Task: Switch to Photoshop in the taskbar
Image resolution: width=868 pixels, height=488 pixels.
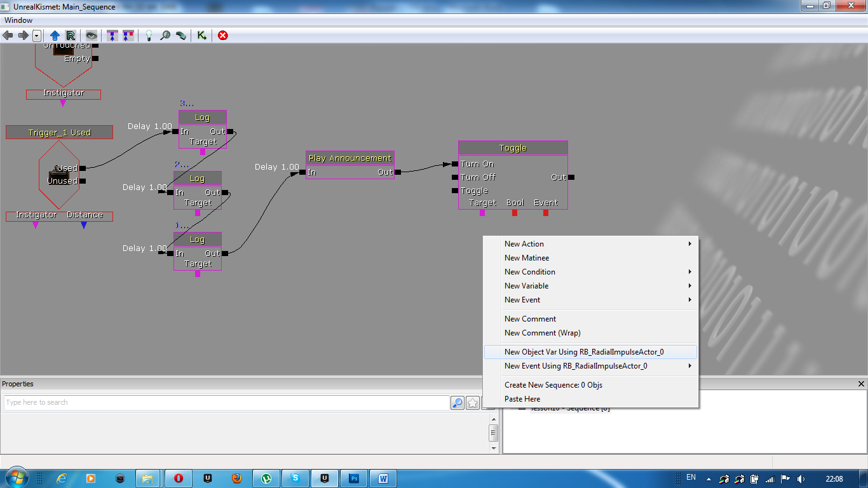Action: tap(354, 478)
